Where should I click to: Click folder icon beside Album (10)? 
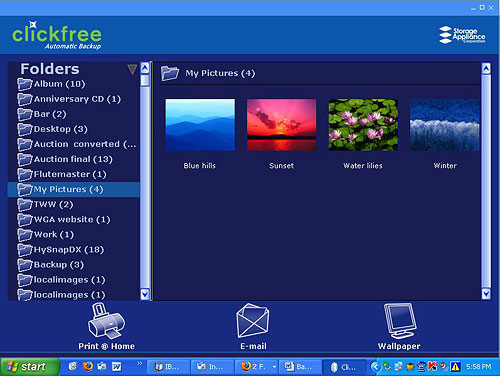pyautogui.click(x=25, y=84)
